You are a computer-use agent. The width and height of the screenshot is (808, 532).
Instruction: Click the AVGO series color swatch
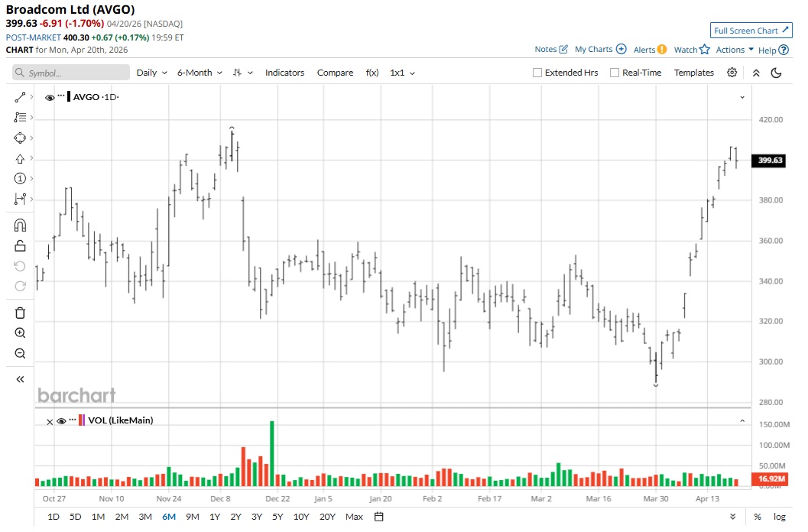click(x=69, y=96)
